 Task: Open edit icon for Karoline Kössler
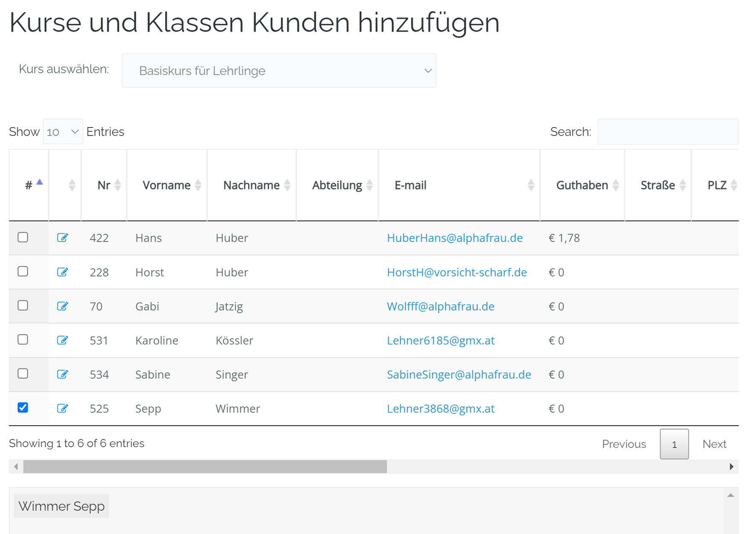click(x=62, y=340)
